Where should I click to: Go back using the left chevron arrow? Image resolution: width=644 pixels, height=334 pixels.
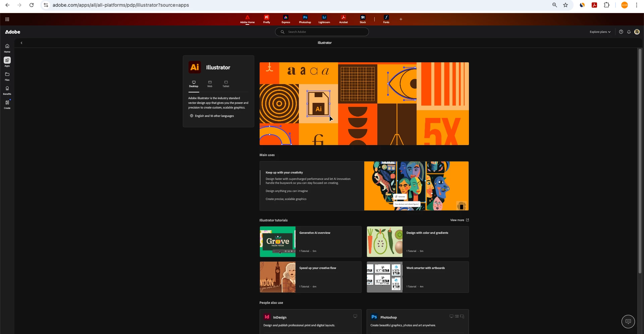(21, 43)
